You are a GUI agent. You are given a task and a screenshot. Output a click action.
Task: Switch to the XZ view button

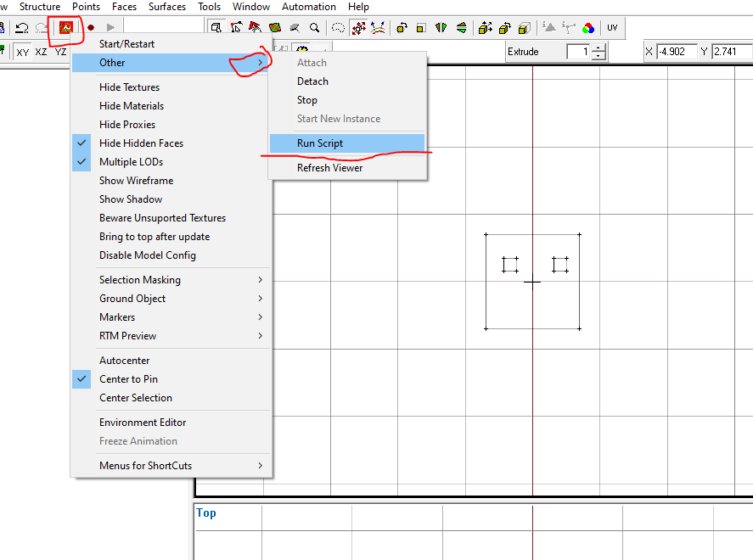pyautogui.click(x=41, y=53)
